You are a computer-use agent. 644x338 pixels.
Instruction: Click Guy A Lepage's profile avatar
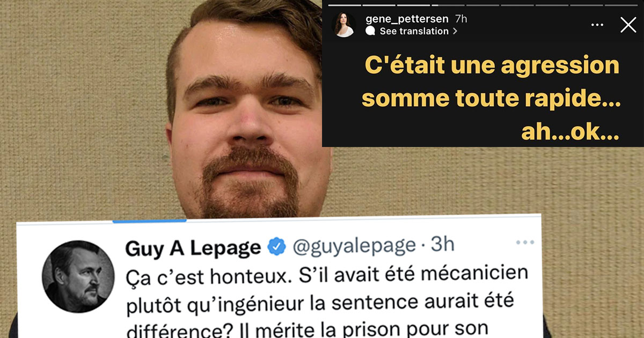[78, 276]
